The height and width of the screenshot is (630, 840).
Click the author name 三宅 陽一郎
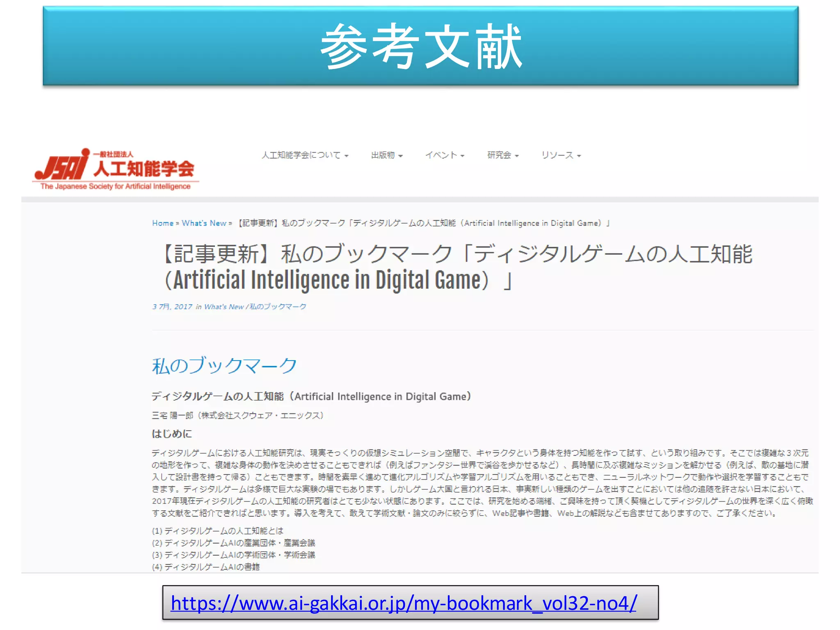pyautogui.click(x=172, y=415)
